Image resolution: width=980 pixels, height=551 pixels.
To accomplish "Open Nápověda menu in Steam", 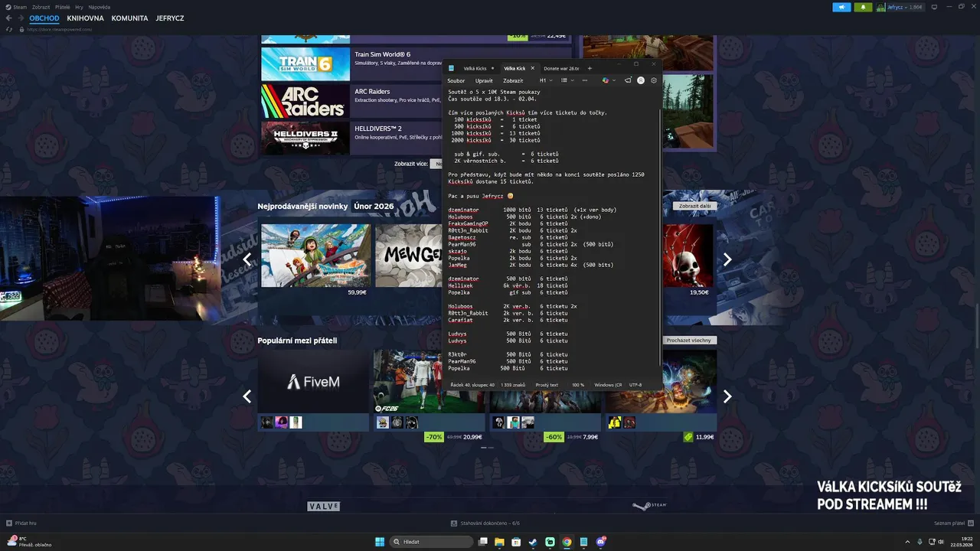I will coord(99,7).
